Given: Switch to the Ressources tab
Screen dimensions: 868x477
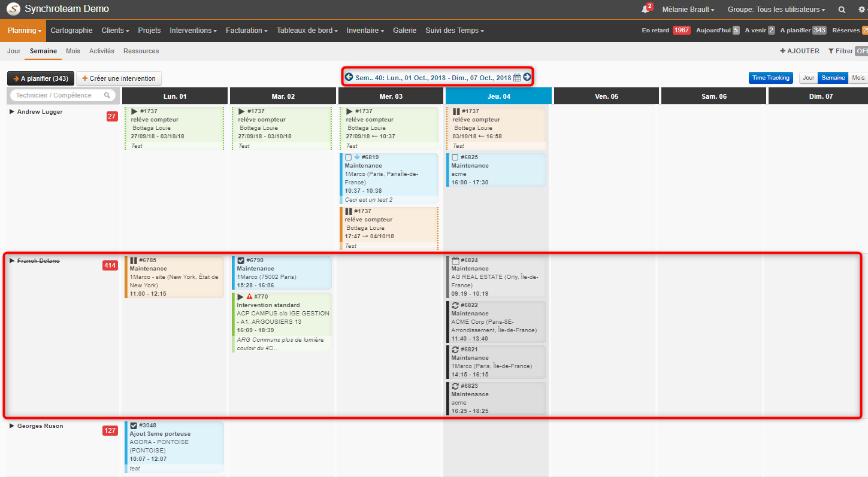Looking at the screenshot, I should tap(141, 51).
